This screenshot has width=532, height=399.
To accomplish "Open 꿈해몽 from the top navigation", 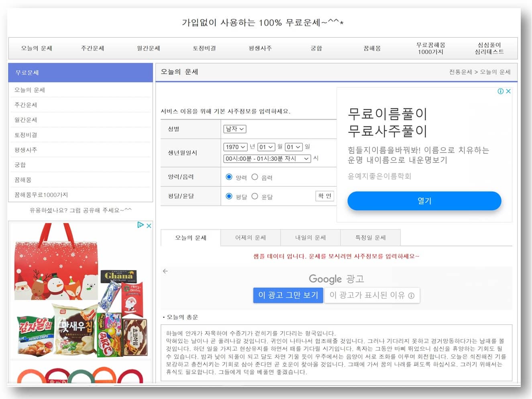I will pos(371,48).
